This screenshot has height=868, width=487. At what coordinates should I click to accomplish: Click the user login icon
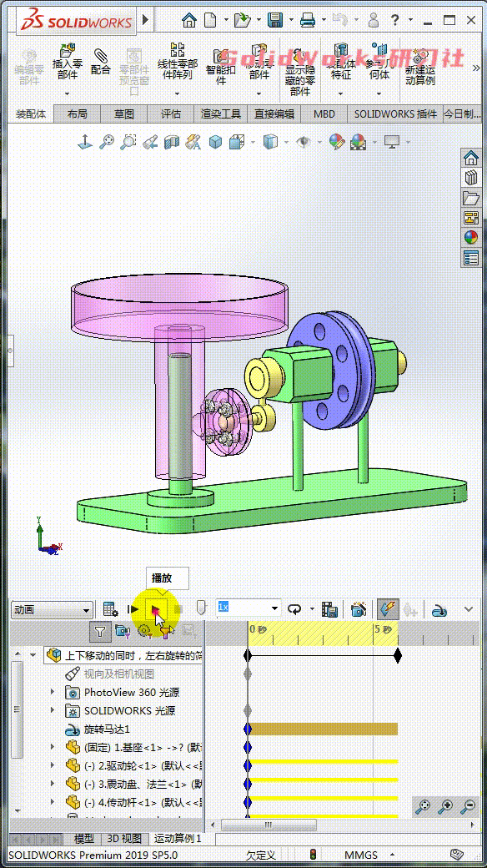374,21
